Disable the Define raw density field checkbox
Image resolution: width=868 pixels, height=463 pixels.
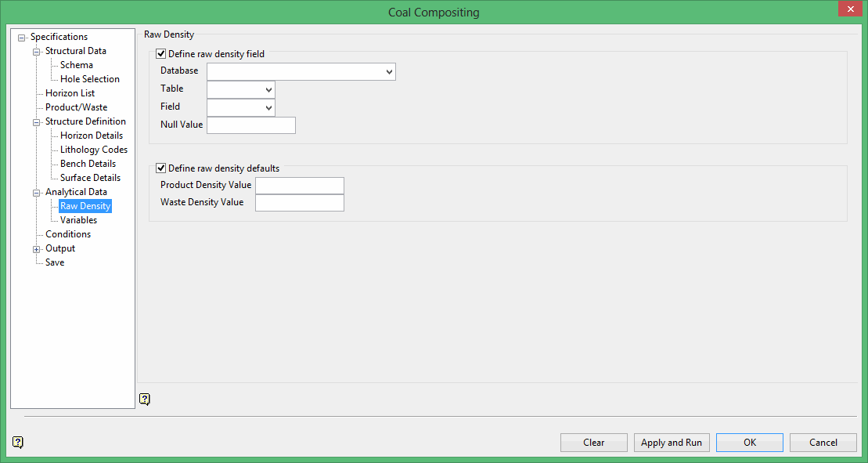click(x=160, y=53)
